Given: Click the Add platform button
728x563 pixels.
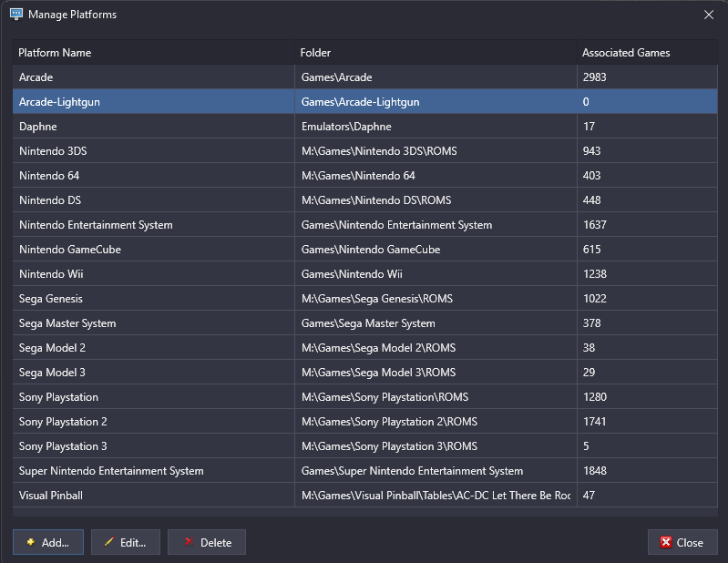Looking at the screenshot, I should (x=48, y=542).
